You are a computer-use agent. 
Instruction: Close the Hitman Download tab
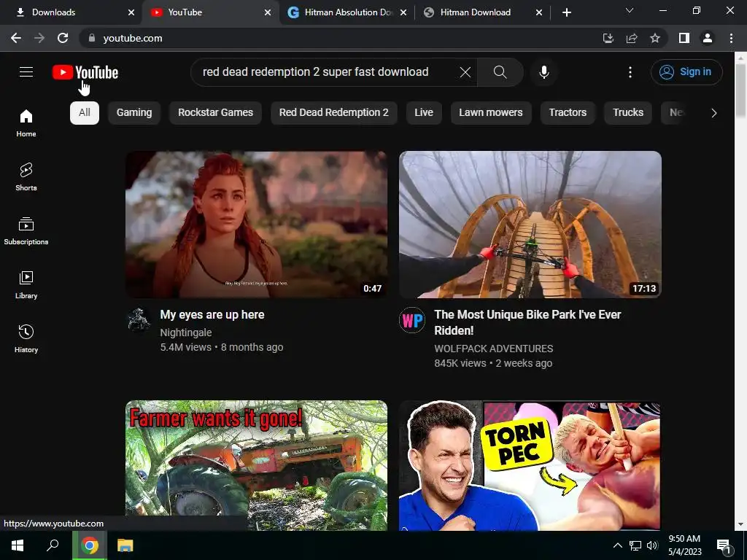click(x=539, y=12)
